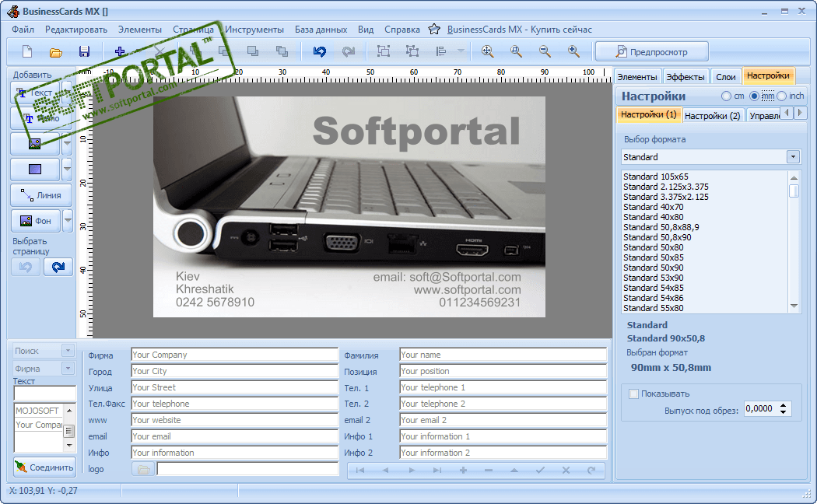
Task: Click the zoom to selection magnifier
Action: point(517,51)
